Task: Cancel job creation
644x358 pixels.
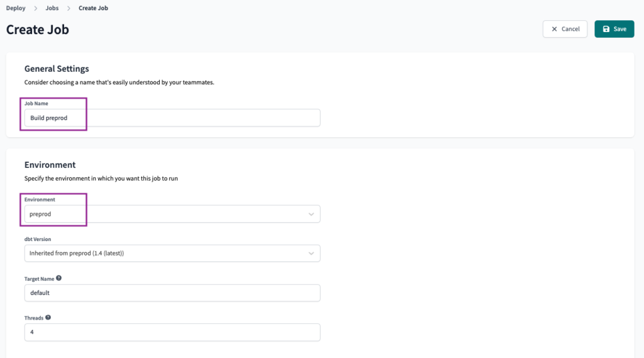Action: 565,29
